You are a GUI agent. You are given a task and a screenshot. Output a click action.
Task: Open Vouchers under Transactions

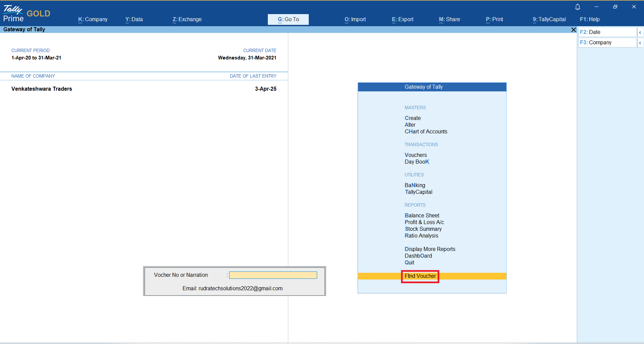[x=415, y=155]
